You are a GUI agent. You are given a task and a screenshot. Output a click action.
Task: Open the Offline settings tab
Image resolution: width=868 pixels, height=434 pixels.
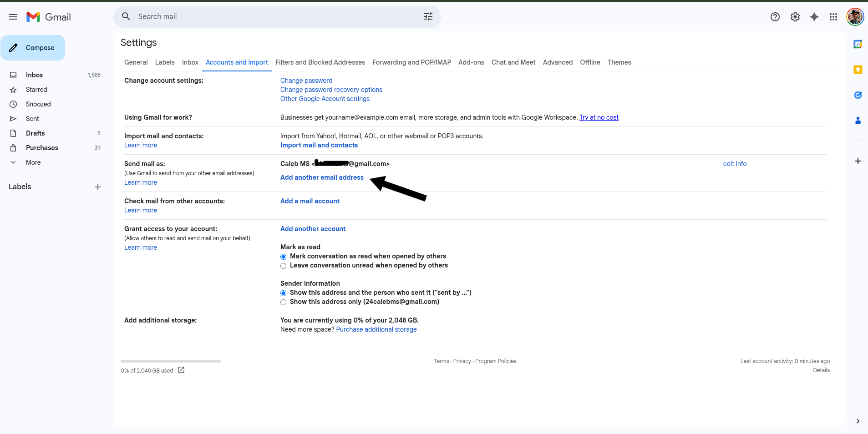(590, 62)
